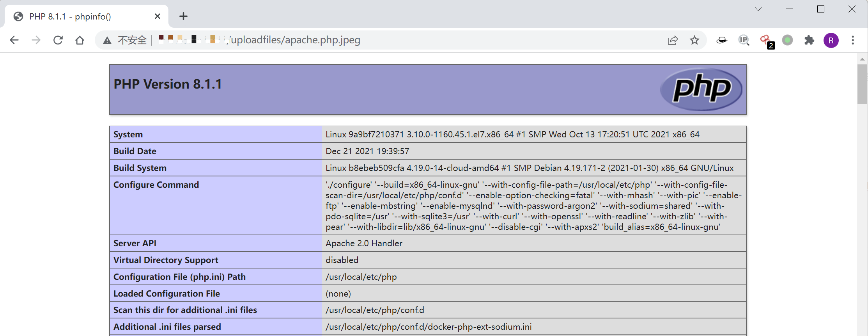The height and width of the screenshot is (336, 868).
Task: Click the PHP logo in header
Action: tap(701, 89)
